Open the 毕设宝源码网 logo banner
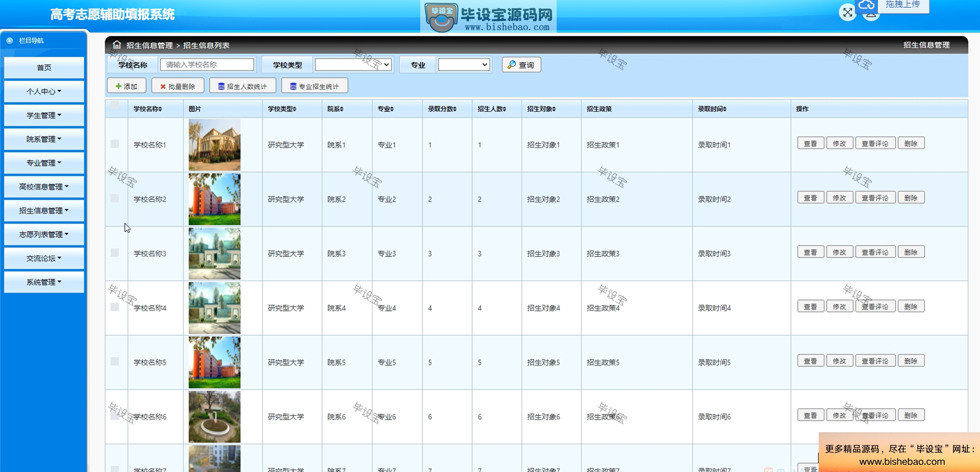 488,16
